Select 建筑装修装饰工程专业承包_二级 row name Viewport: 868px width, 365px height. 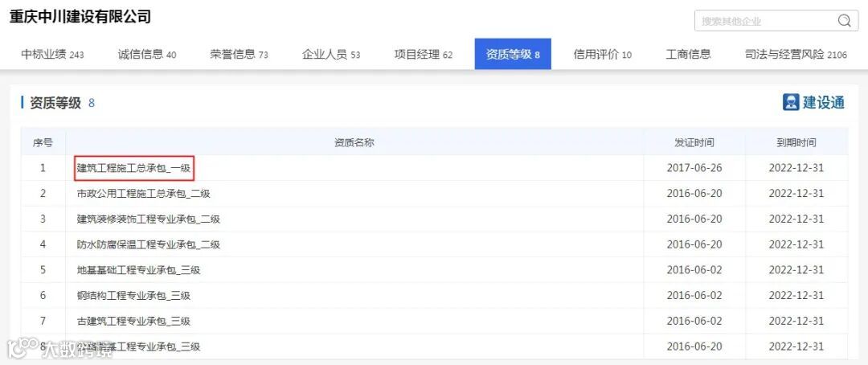(x=149, y=219)
